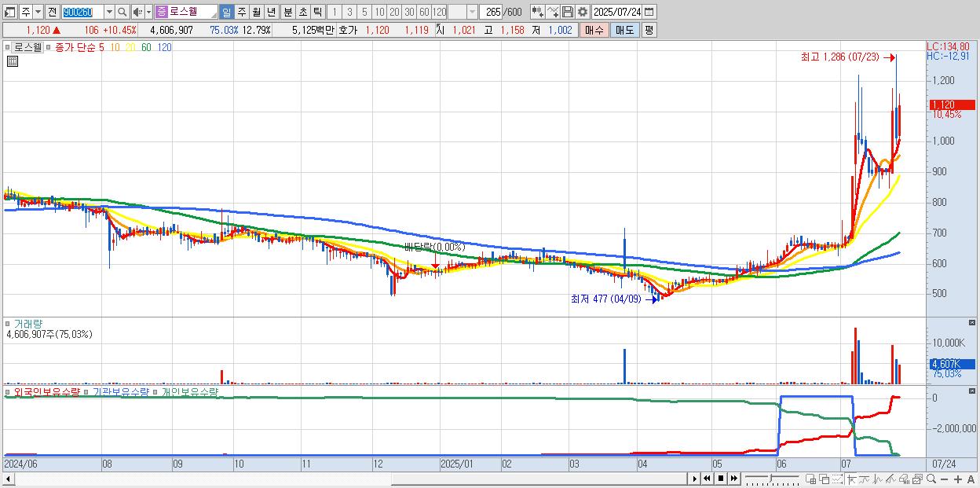Choose the 5 interval button
This screenshot has width=980, height=488.
(364, 12)
